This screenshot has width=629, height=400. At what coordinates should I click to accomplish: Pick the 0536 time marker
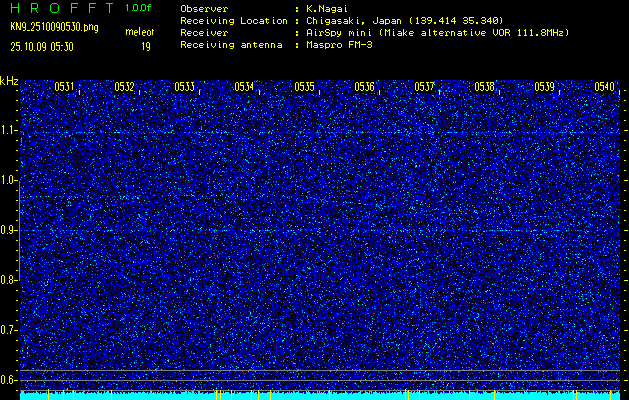[x=364, y=87]
